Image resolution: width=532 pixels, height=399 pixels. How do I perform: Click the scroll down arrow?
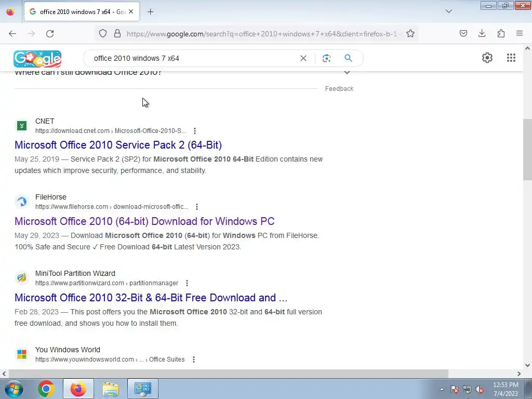(527, 365)
